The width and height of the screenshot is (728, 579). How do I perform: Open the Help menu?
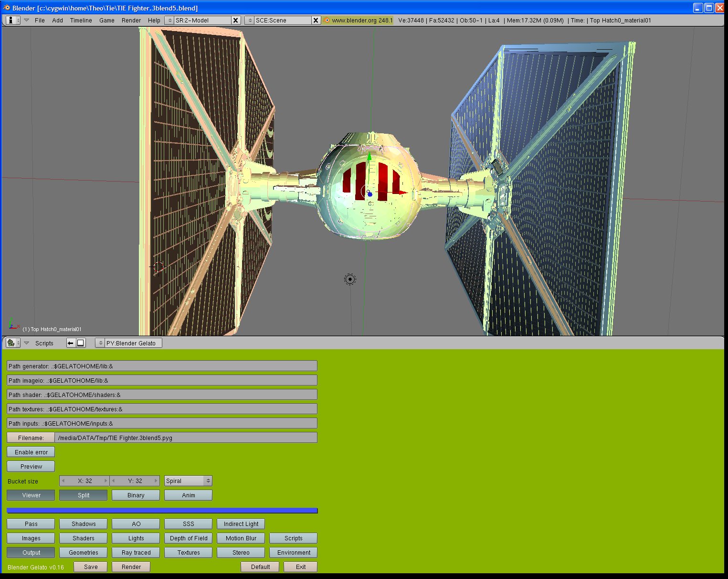(x=154, y=21)
